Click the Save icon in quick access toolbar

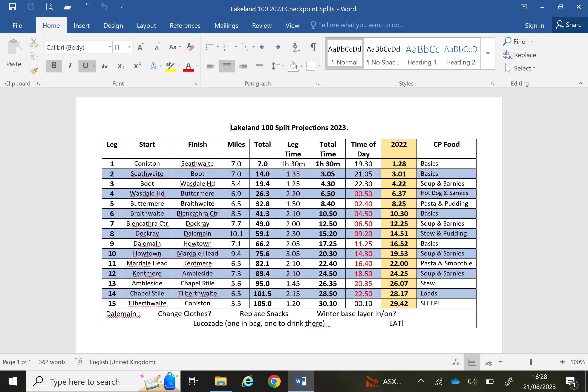(12, 7)
